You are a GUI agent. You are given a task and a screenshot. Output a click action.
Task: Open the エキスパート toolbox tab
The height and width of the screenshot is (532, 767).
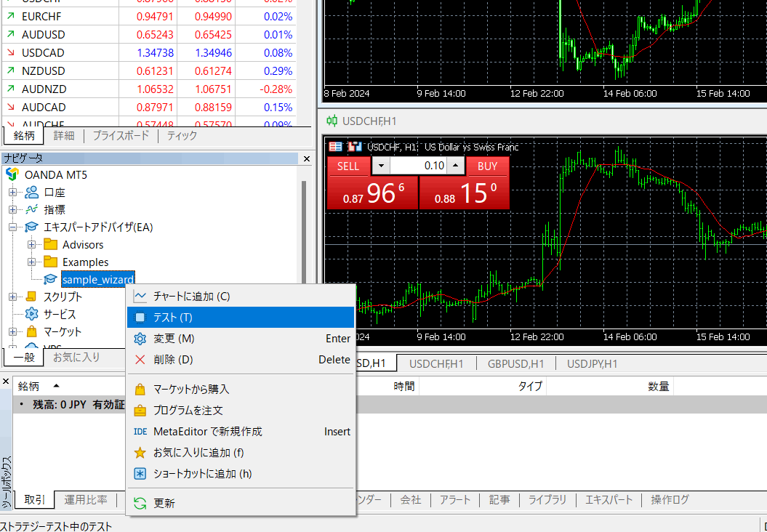(609, 500)
